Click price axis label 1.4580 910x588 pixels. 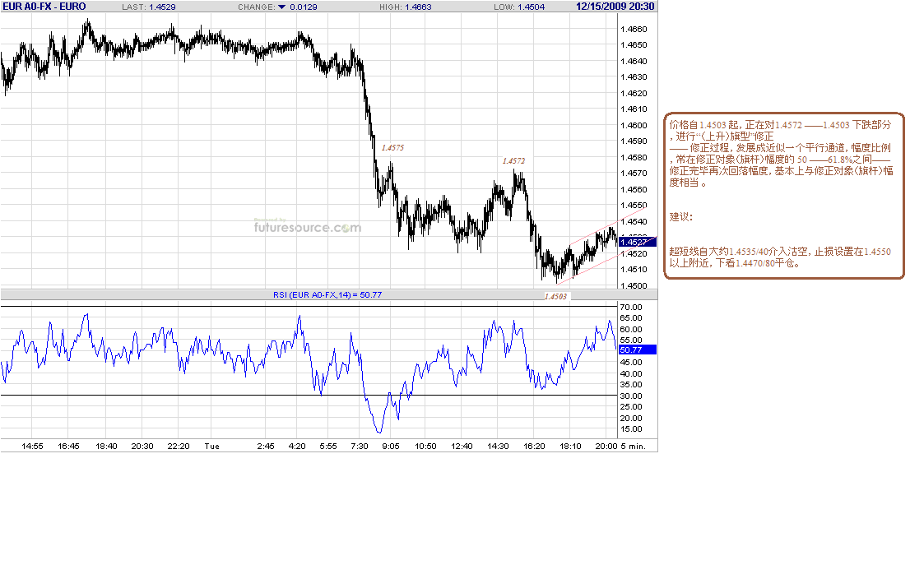[x=634, y=157]
